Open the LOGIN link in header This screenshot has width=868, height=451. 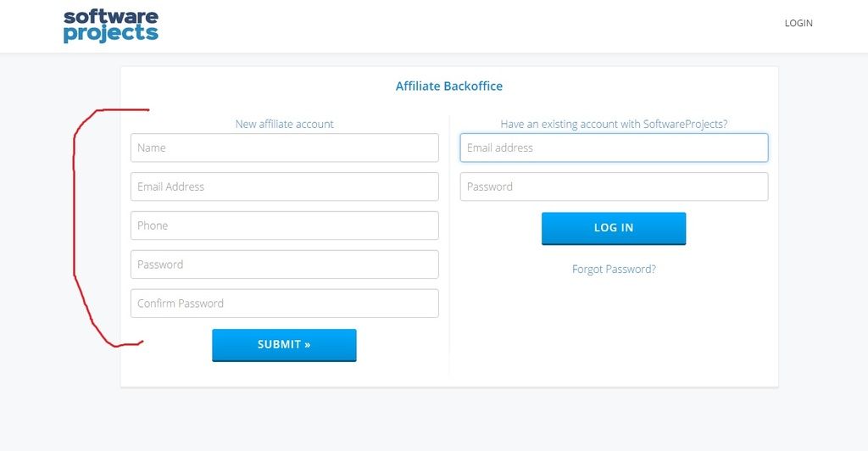[798, 23]
